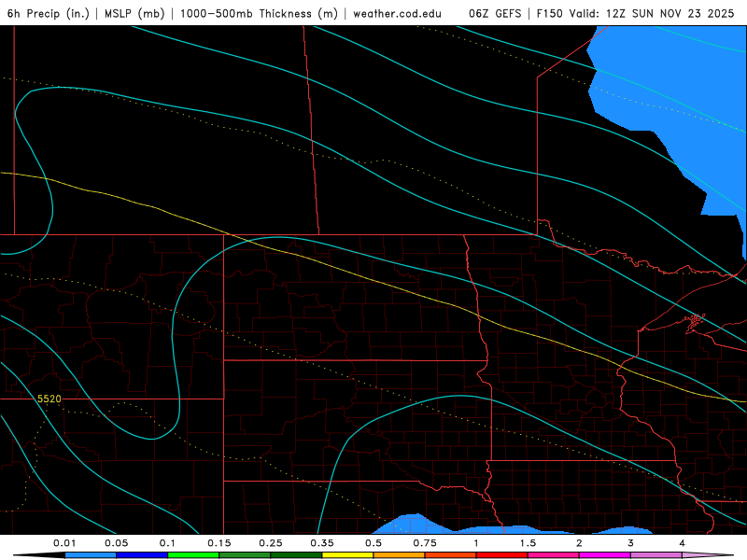Select the pink 1.5–2 legend color
This screenshot has height=560, width=747.
[554, 555]
